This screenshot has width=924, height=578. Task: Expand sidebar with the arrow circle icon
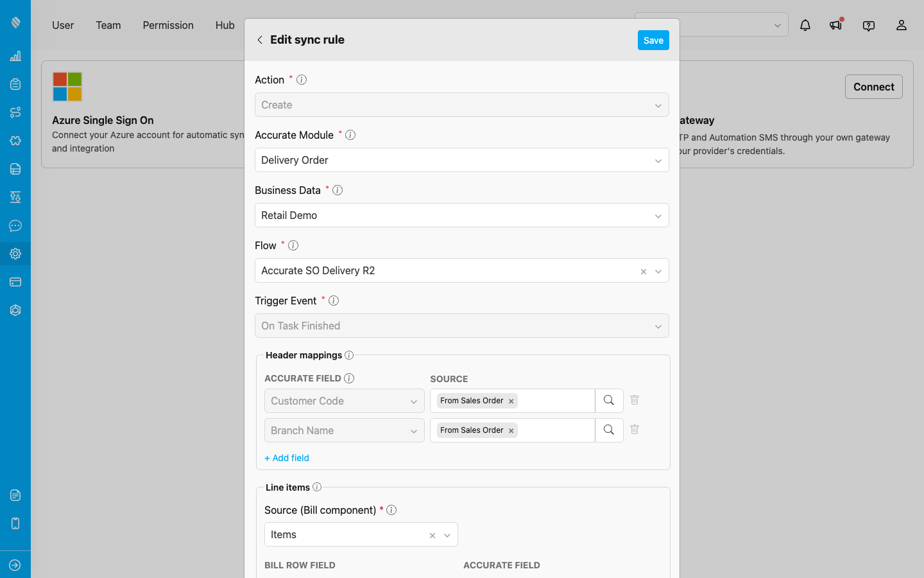point(15,565)
